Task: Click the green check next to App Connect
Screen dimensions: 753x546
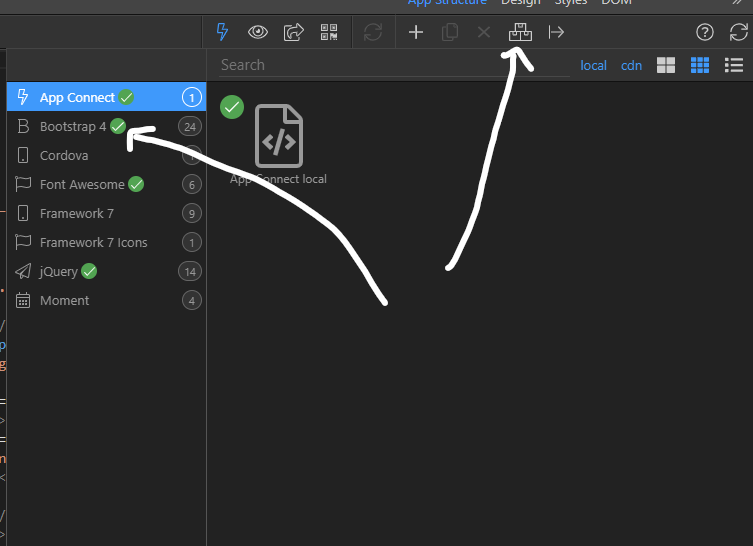Action: tap(126, 97)
